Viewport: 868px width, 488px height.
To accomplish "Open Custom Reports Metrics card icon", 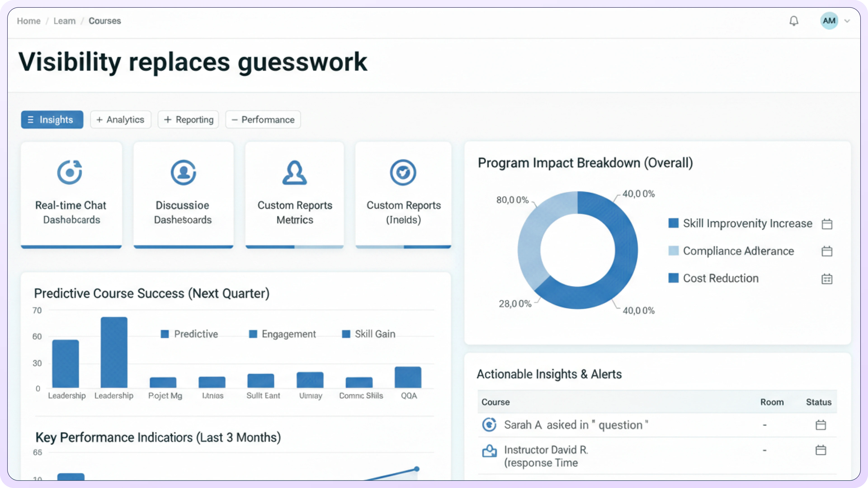I will click(x=295, y=172).
